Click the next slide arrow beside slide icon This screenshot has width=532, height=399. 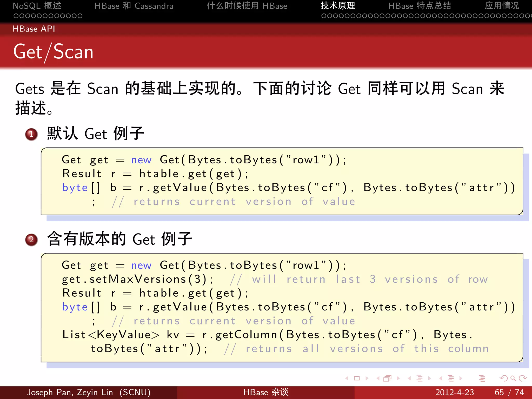pyautogui.click(x=367, y=378)
